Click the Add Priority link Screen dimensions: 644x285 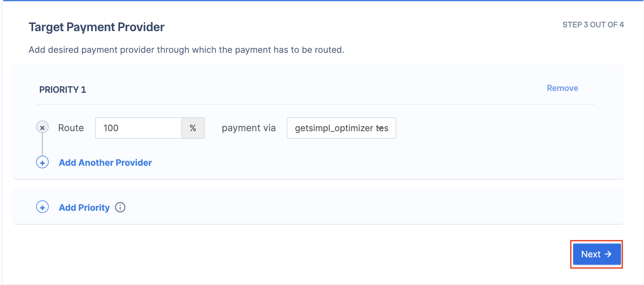tap(84, 208)
